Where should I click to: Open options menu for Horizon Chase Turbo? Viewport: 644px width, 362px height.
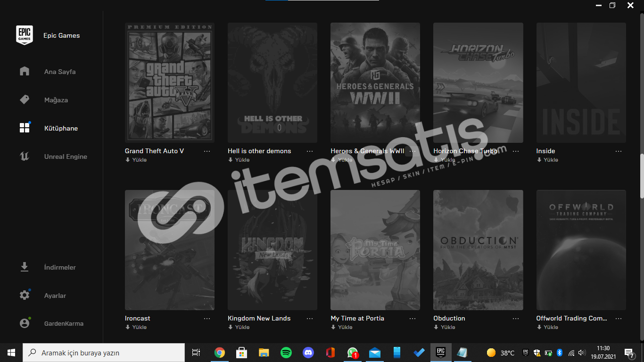pos(516,151)
